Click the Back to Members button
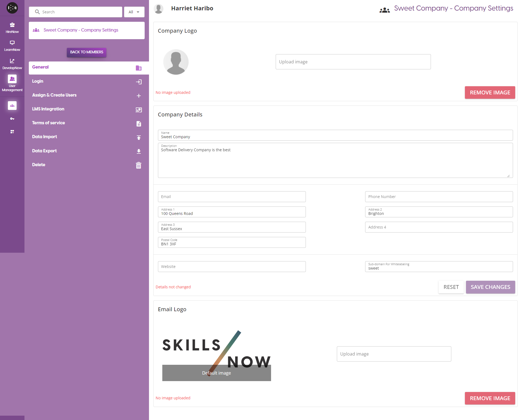Image resolution: width=522 pixels, height=420 pixels. click(x=86, y=52)
